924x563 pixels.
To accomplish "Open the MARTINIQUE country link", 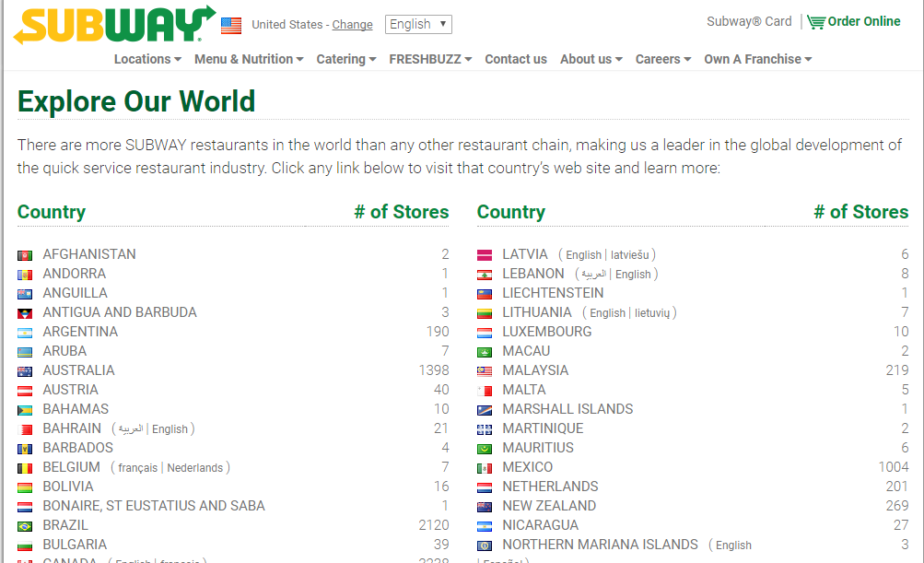I will tap(543, 428).
